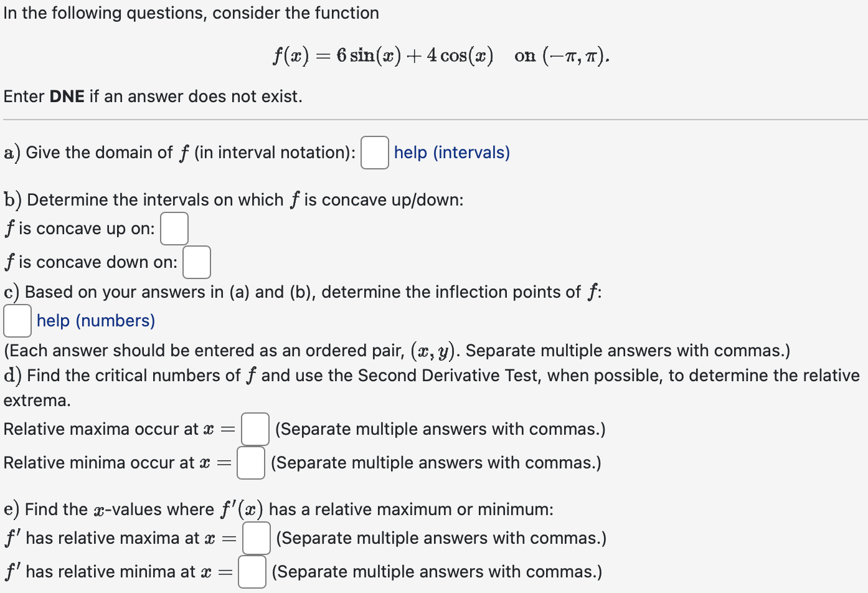The height and width of the screenshot is (593, 868).
Task: Click the domain answer input box
Action: coord(374,153)
